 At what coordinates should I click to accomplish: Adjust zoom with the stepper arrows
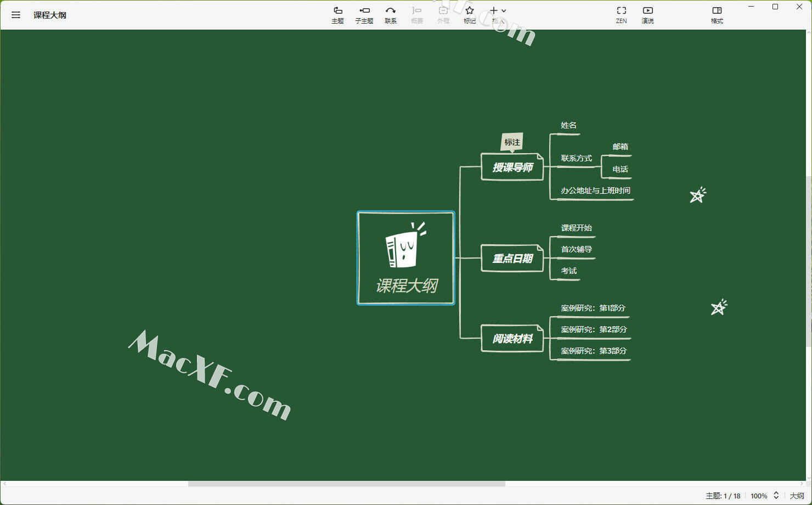pyautogui.click(x=776, y=496)
